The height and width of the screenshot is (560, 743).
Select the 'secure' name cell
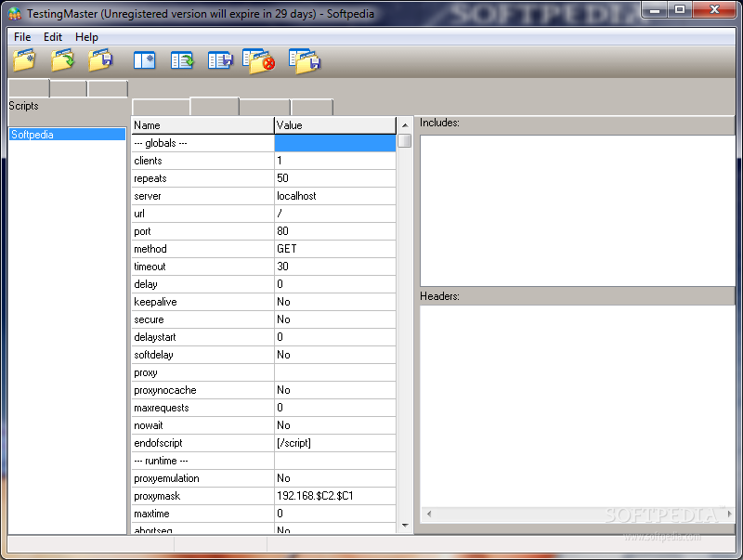coord(202,319)
